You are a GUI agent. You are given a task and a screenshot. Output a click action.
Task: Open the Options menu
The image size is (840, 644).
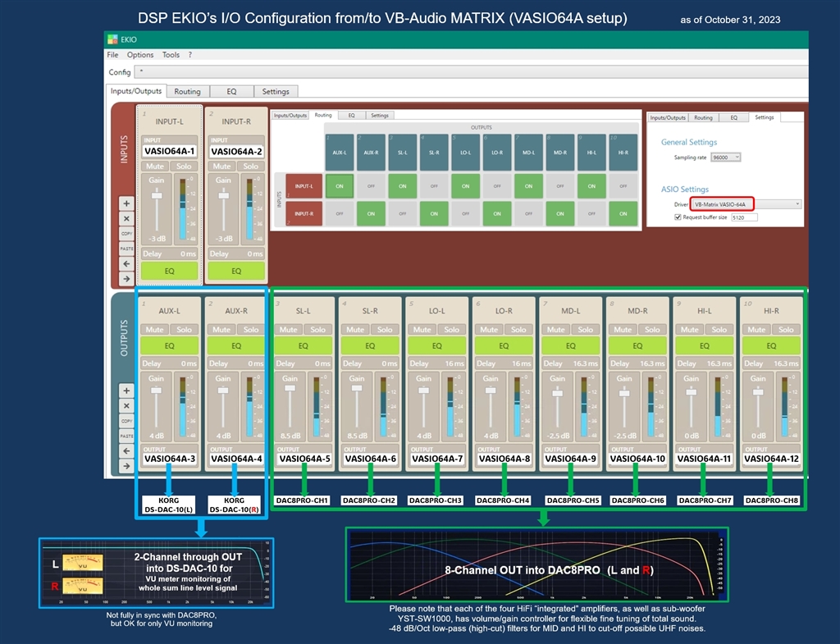[x=139, y=55]
